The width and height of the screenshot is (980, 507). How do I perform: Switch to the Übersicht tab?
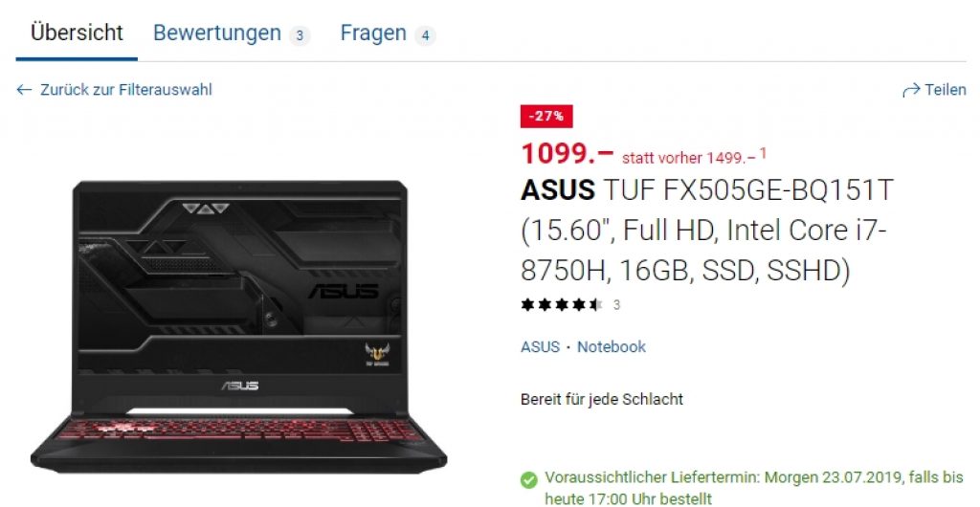tap(77, 33)
